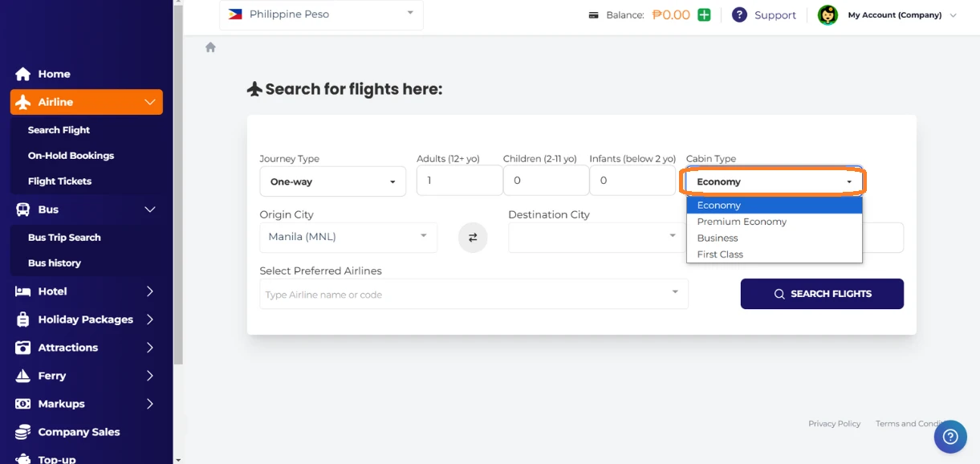Select Premium Economy cabin option

742,222
